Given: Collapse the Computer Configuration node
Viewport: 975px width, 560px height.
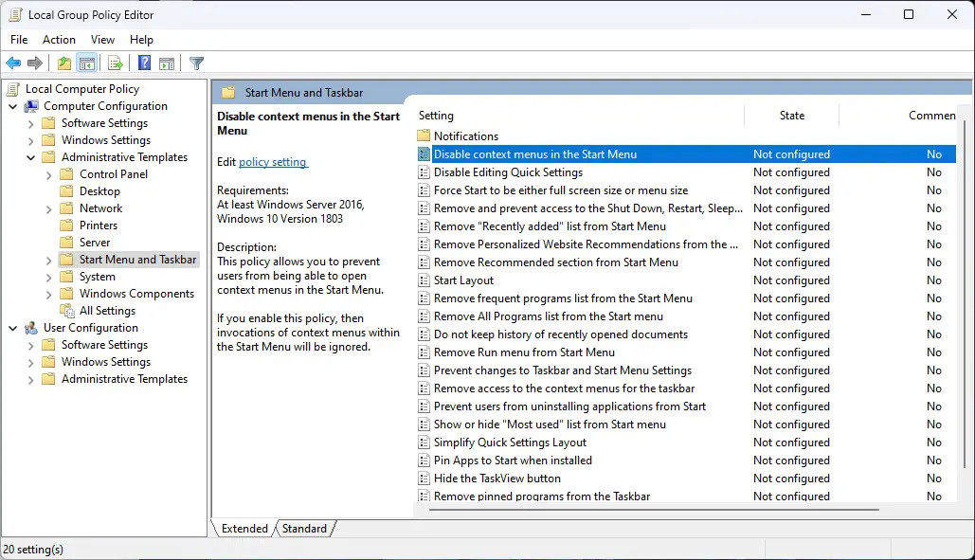Looking at the screenshot, I should 13,106.
